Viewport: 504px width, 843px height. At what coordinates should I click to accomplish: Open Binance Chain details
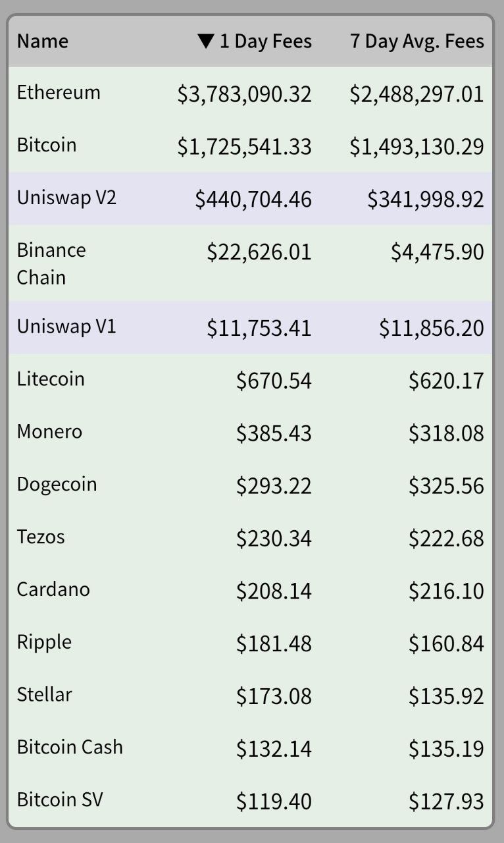click(x=51, y=263)
